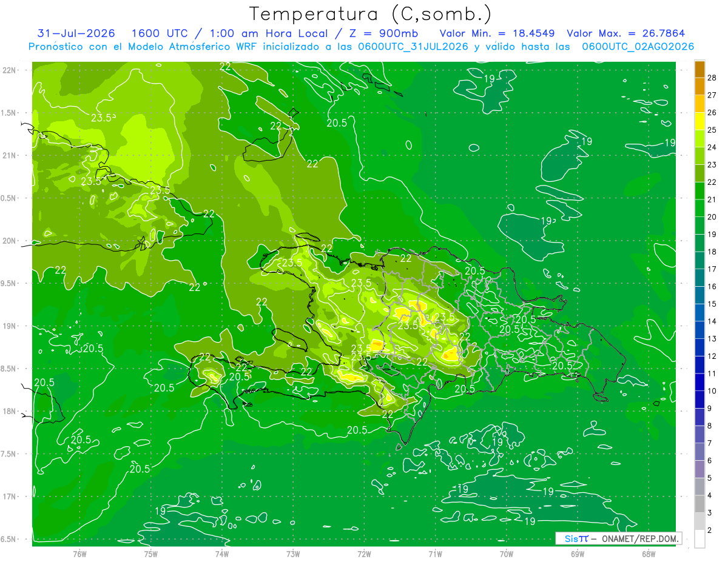
Task: Click the '70W' longitude axis label
Action: click(507, 553)
